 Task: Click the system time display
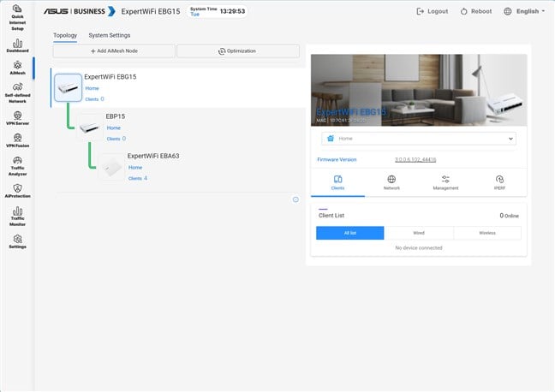point(218,11)
